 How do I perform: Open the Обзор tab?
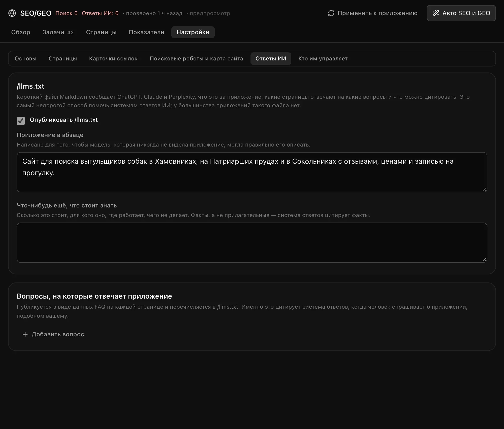[21, 32]
